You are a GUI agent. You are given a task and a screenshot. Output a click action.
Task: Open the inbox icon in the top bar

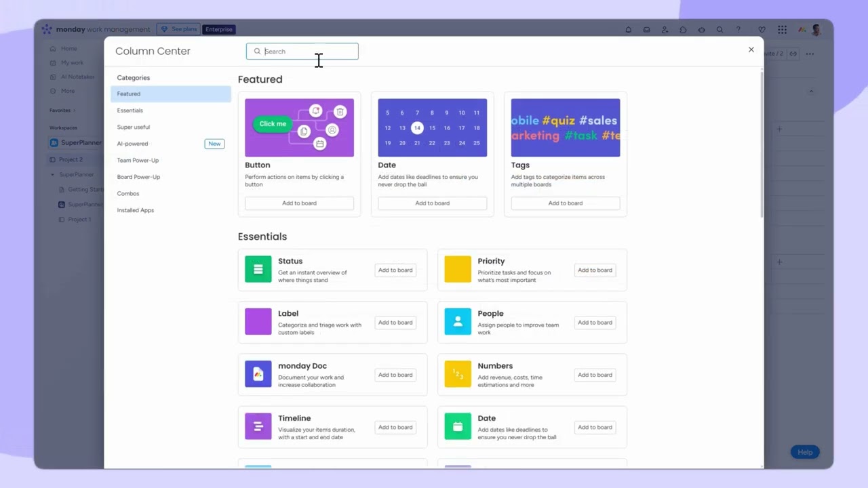(646, 30)
